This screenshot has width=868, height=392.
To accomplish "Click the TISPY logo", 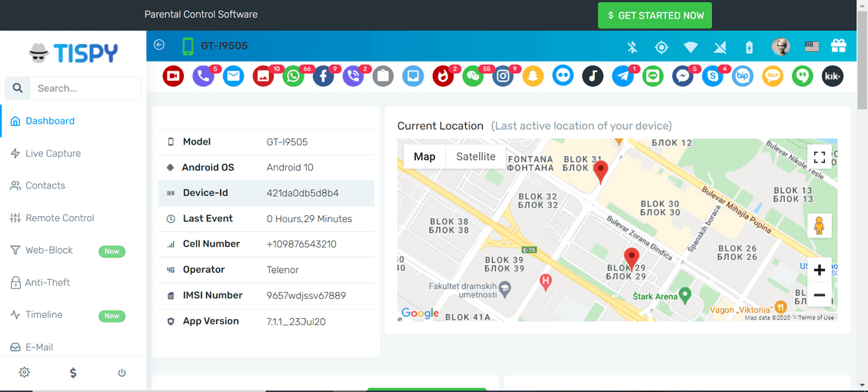I will pos(73,52).
